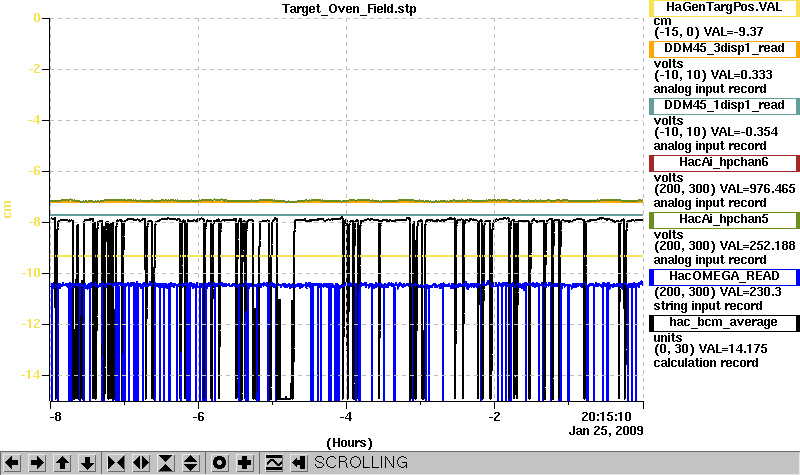This screenshot has width=800, height=475.
Task: Click the 'string input record' description
Action: click(x=708, y=306)
